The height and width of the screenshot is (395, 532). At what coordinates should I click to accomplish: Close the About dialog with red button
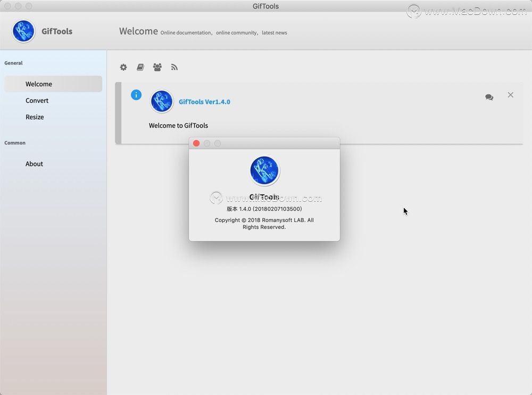pyautogui.click(x=196, y=143)
